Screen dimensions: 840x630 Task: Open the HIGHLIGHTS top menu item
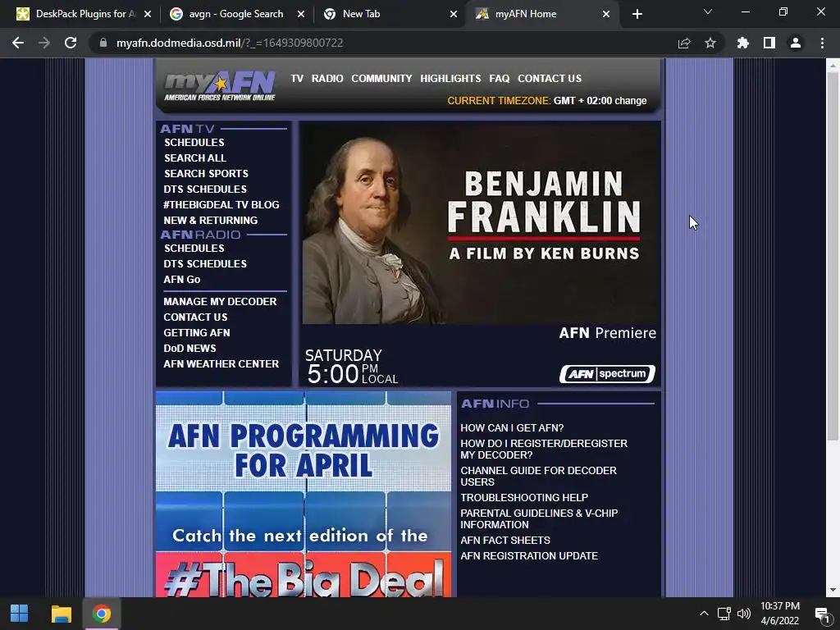tap(450, 78)
